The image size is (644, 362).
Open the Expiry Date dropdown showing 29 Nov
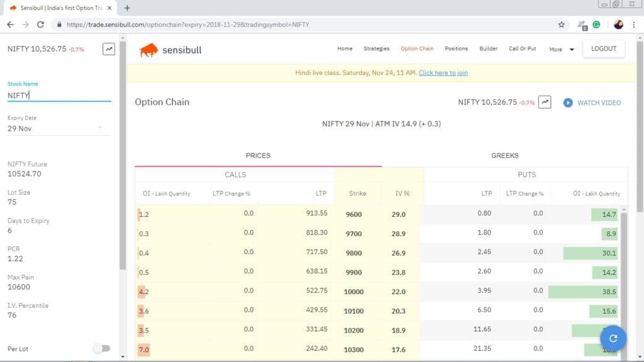[58, 128]
